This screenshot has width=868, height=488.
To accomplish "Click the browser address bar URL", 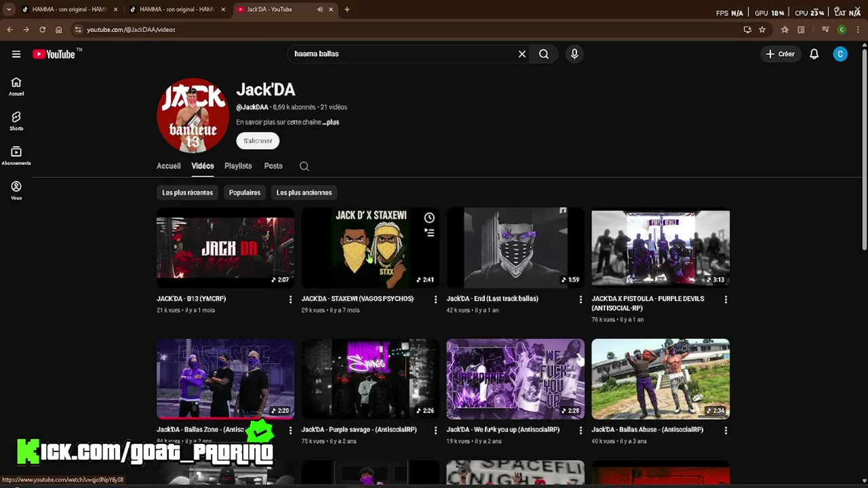I will pos(131,30).
